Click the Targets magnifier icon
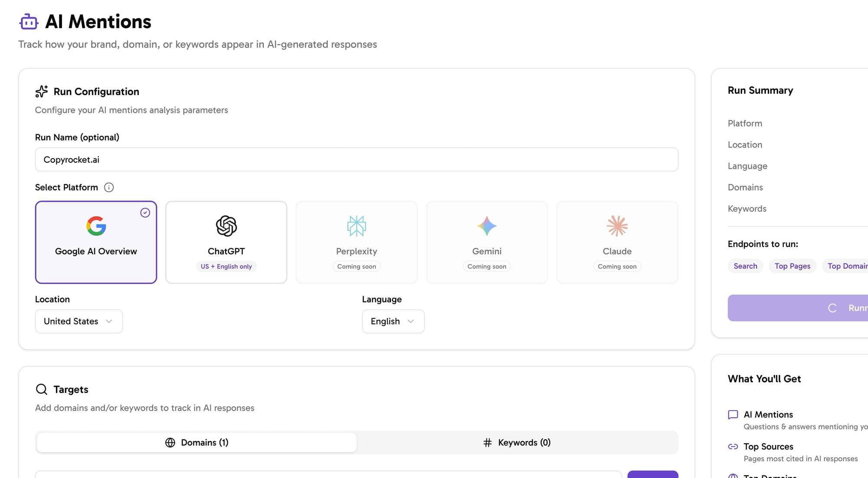The width and height of the screenshot is (868, 478). tap(42, 389)
